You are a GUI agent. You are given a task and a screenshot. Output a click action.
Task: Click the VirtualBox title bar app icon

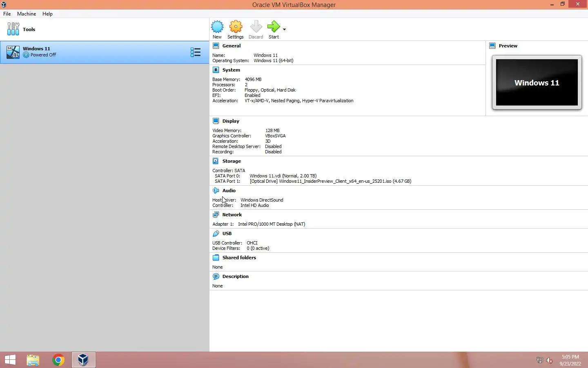click(4, 4)
